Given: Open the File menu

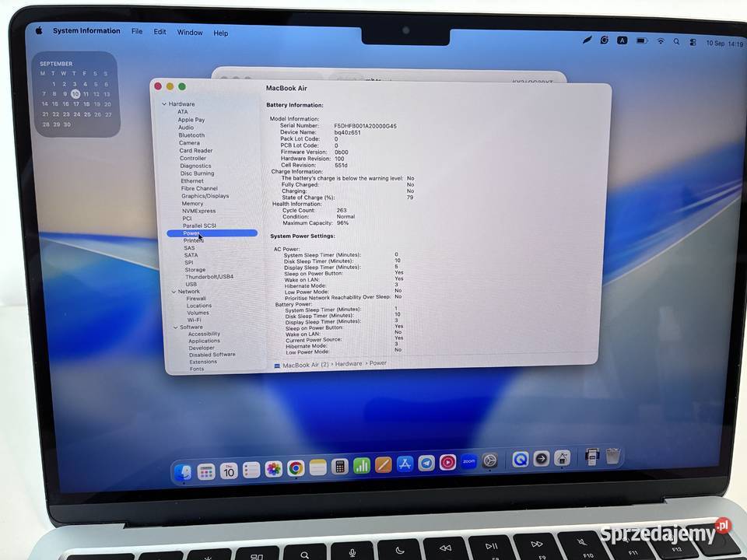Looking at the screenshot, I should pos(137,31).
